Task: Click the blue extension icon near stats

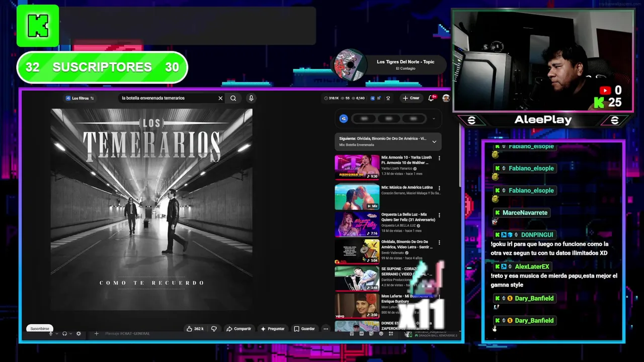Action: (372, 98)
